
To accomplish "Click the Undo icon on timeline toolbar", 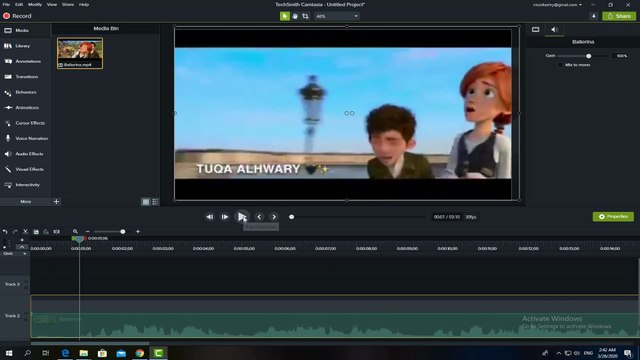I will pos(5,232).
